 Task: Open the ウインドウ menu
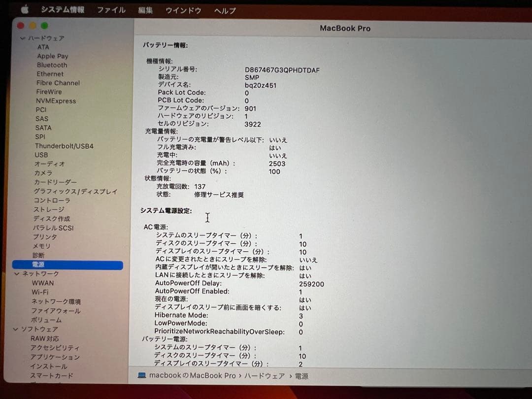[183, 9]
